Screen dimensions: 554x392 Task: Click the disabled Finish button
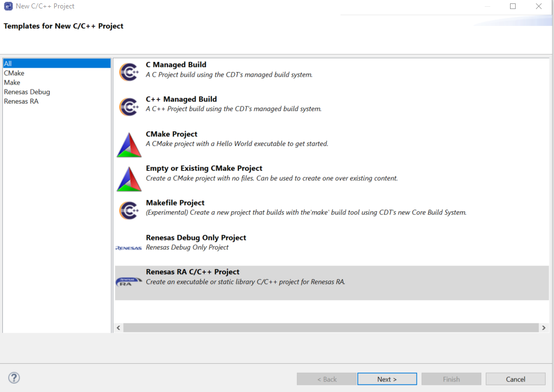pos(451,379)
